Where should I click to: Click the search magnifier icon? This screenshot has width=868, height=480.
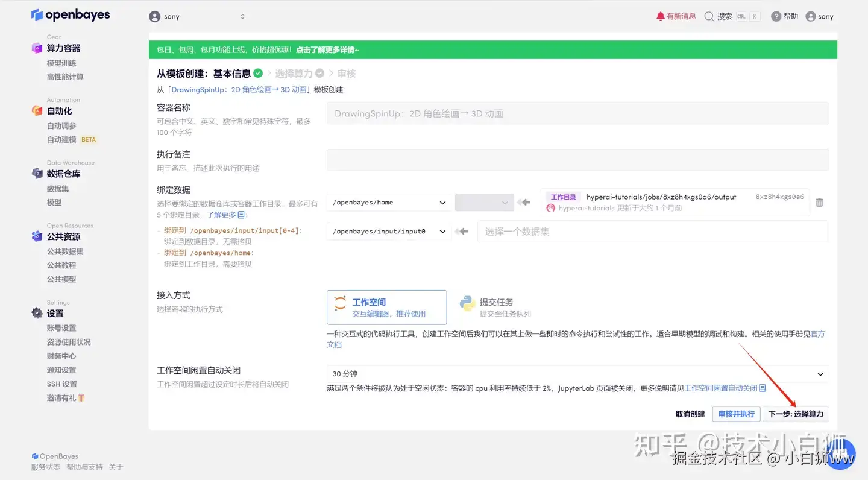709,16
